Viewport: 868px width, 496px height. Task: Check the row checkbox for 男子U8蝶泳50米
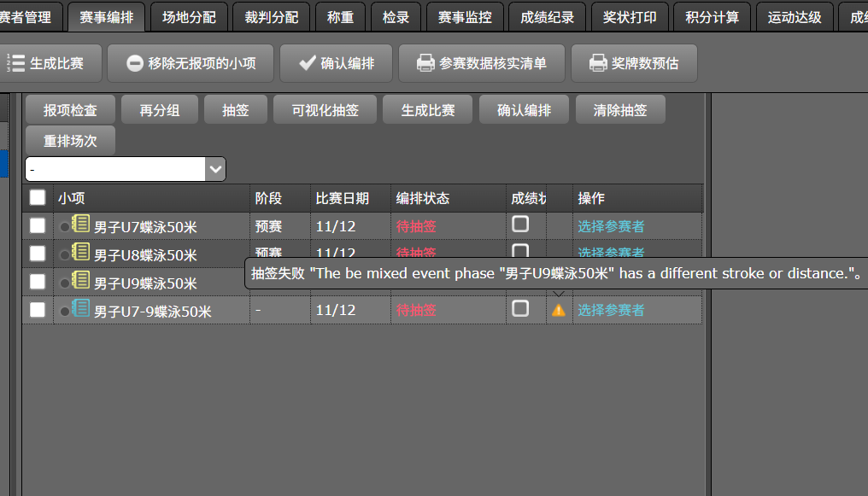(x=37, y=254)
